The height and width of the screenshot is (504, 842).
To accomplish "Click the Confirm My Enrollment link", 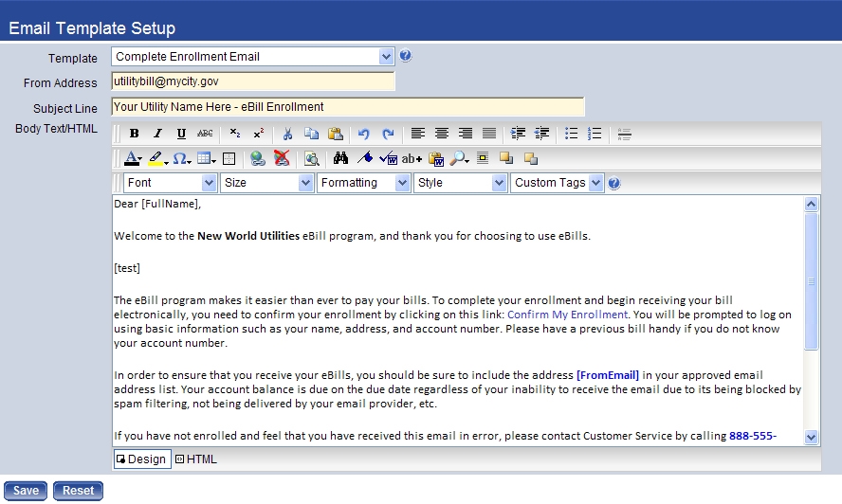I will 567,315.
